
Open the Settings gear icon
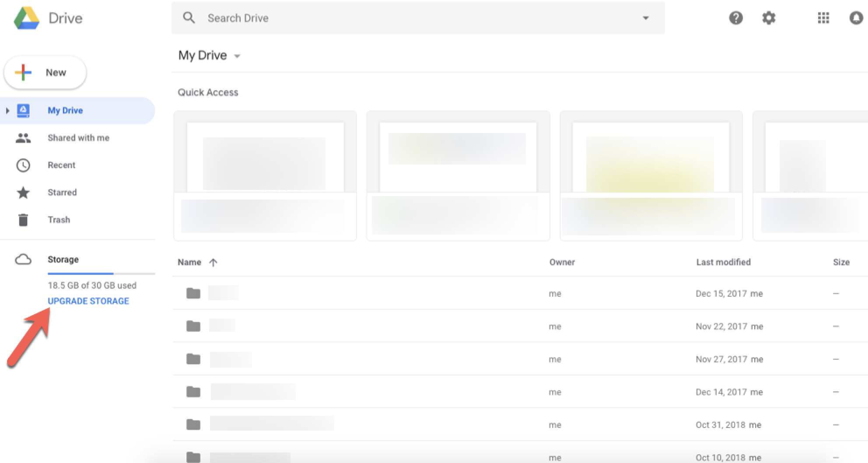point(769,18)
